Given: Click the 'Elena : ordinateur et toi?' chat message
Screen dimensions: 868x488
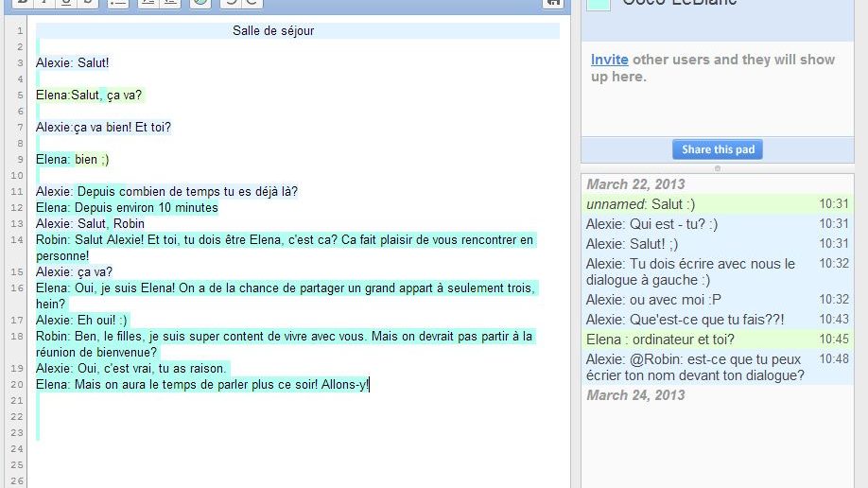Looking at the screenshot, I should pos(660,340).
